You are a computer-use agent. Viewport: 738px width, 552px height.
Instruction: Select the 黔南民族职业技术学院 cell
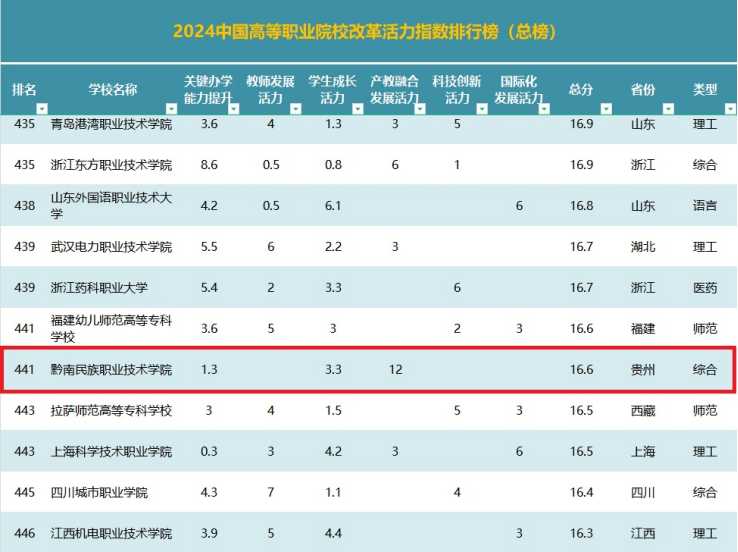click(111, 370)
